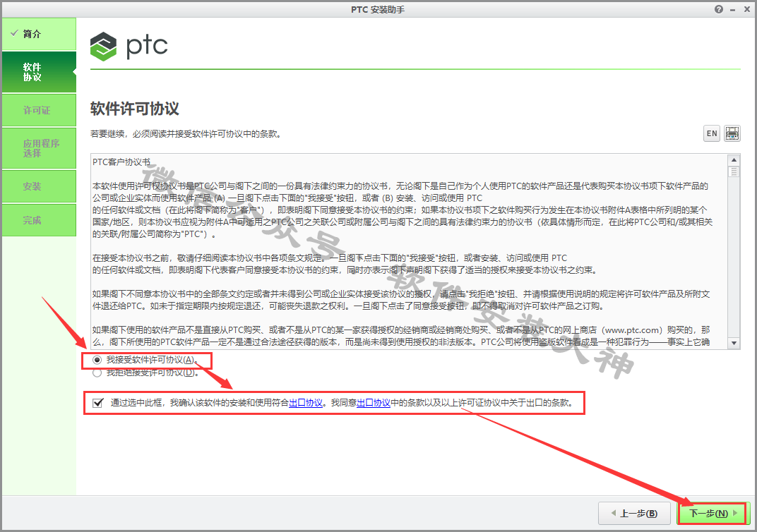This screenshot has width=757, height=532.
Task: Click the license text scroll down arrow
Action: point(734,343)
